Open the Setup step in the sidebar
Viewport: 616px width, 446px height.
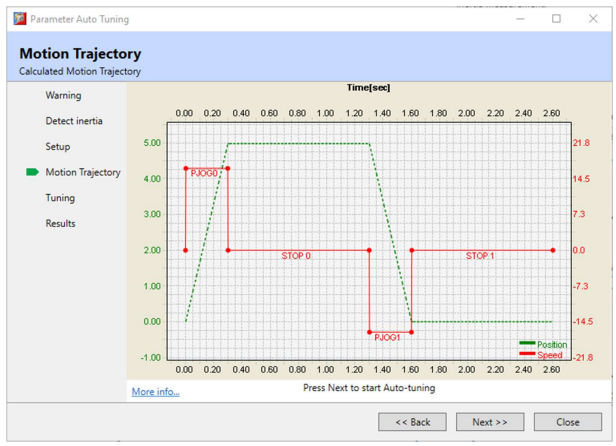click(58, 147)
